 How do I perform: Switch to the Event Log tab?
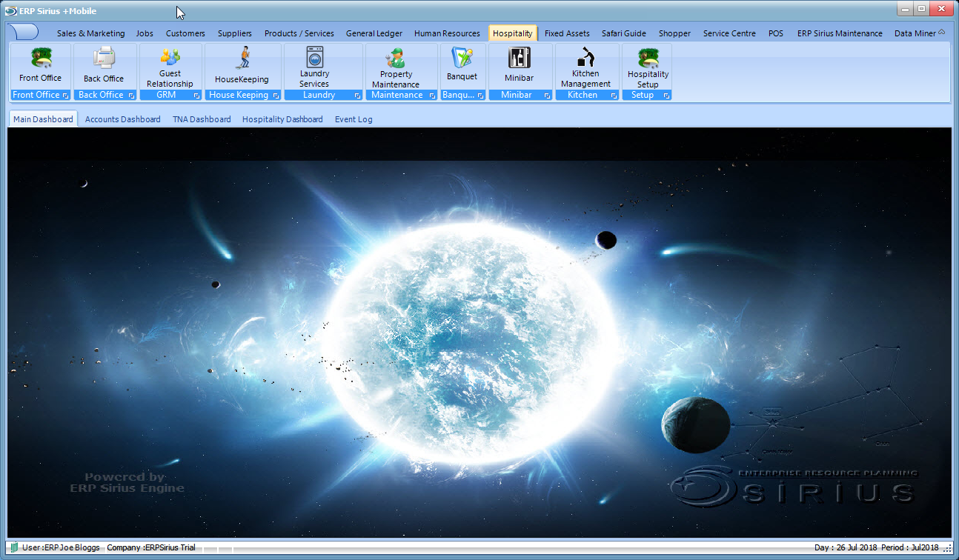click(x=354, y=119)
